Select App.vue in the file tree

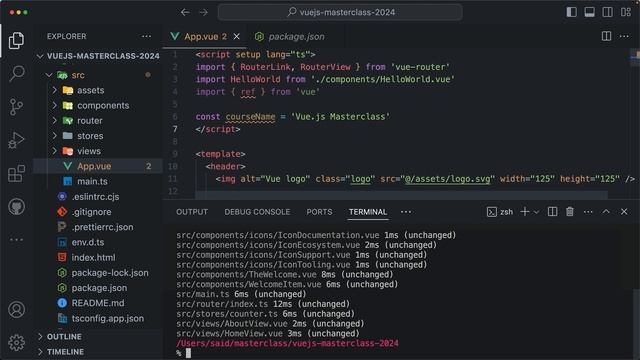point(98,166)
